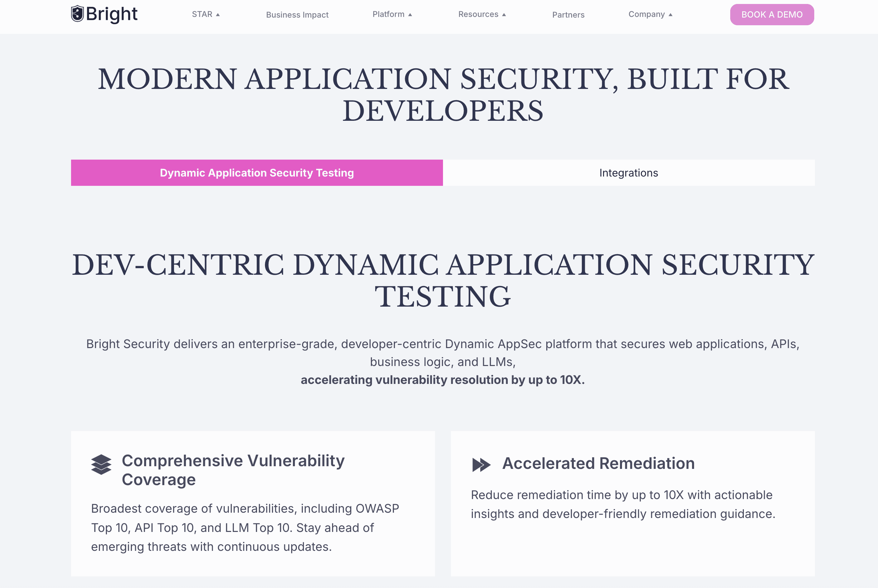
Task: Select the Dynamic Application Security Testing tab
Action: [x=257, y=173]
